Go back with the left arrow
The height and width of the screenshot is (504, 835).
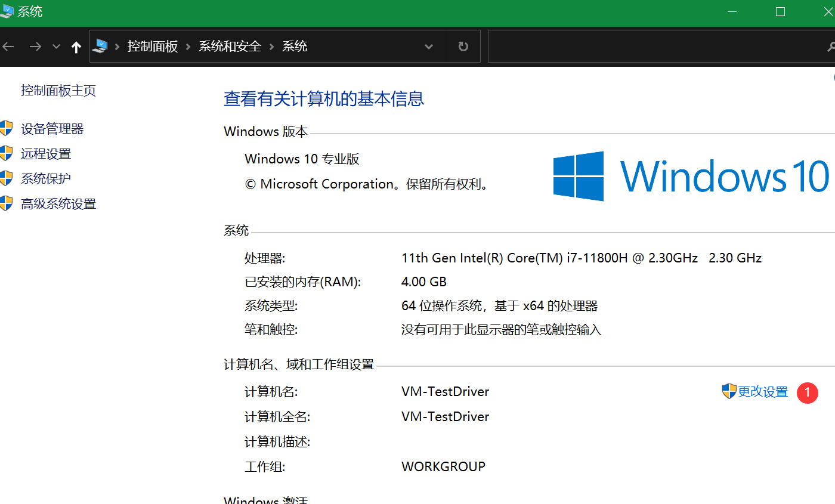click(x=7, y=47)
